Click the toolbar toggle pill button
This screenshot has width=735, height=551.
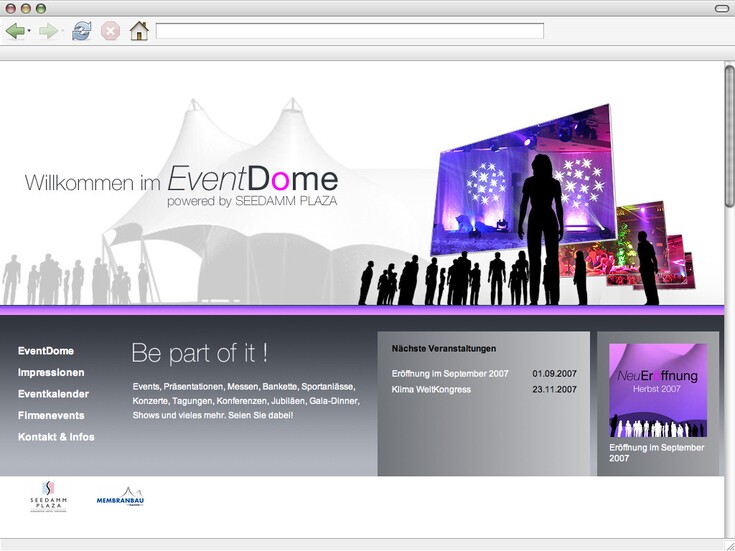click(x=721, y=8)
